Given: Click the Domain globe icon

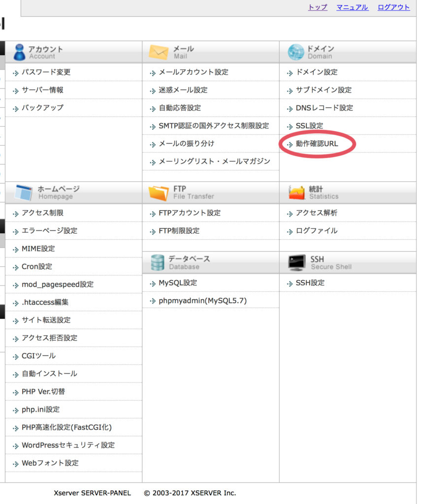Looking at the screenshot, I should 295,52.
